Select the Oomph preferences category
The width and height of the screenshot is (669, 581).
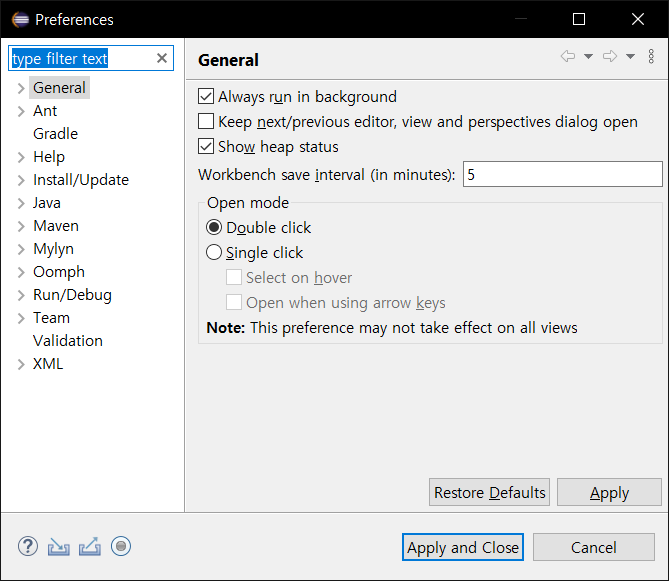[59, 272]
